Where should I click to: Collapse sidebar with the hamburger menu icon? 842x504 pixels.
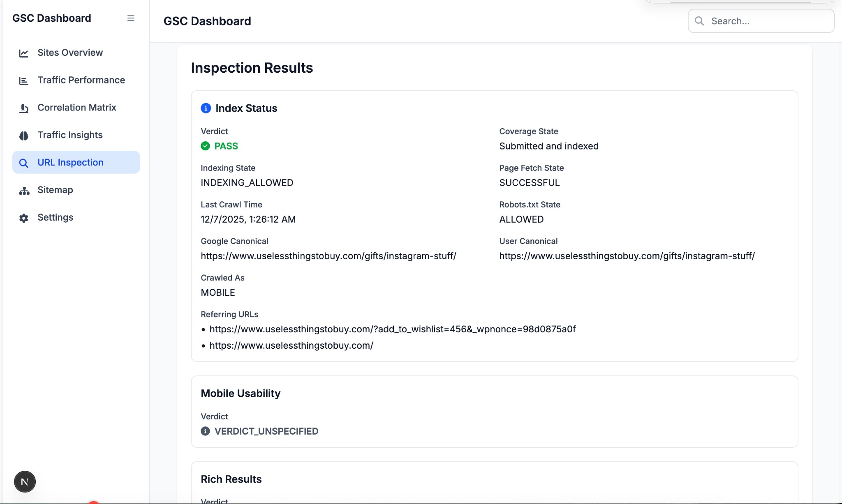(x=131, y=18)
